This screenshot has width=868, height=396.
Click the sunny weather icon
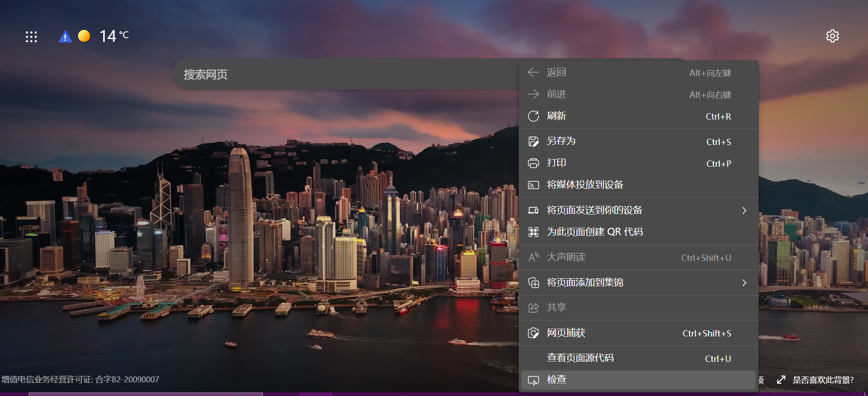(x=84, y=36)
